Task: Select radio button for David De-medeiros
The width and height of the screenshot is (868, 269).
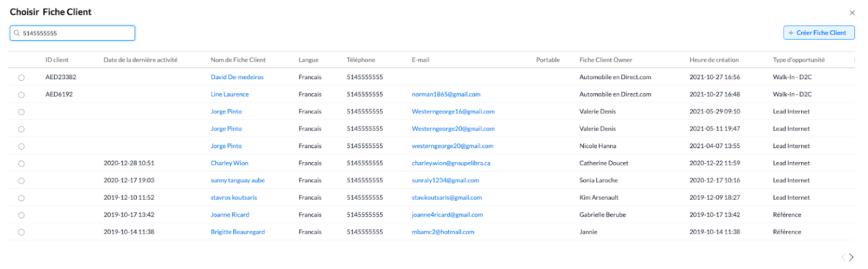Action: click(x=21, y=78)
